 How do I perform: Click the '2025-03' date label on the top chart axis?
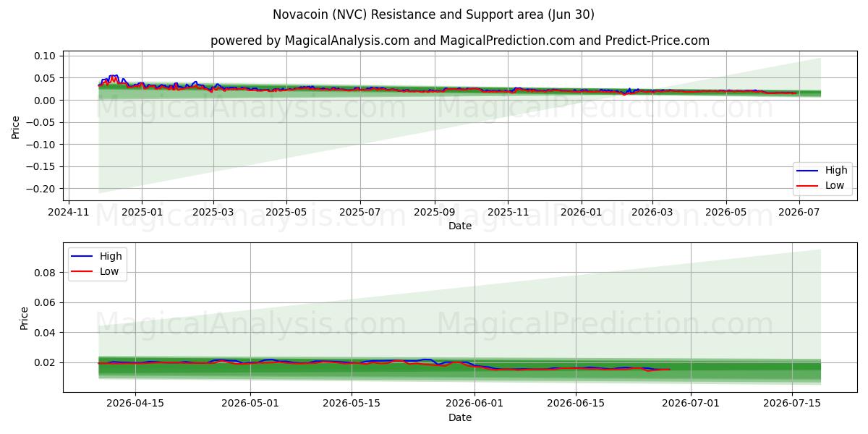pyautogui.click(x=213, y=212)
